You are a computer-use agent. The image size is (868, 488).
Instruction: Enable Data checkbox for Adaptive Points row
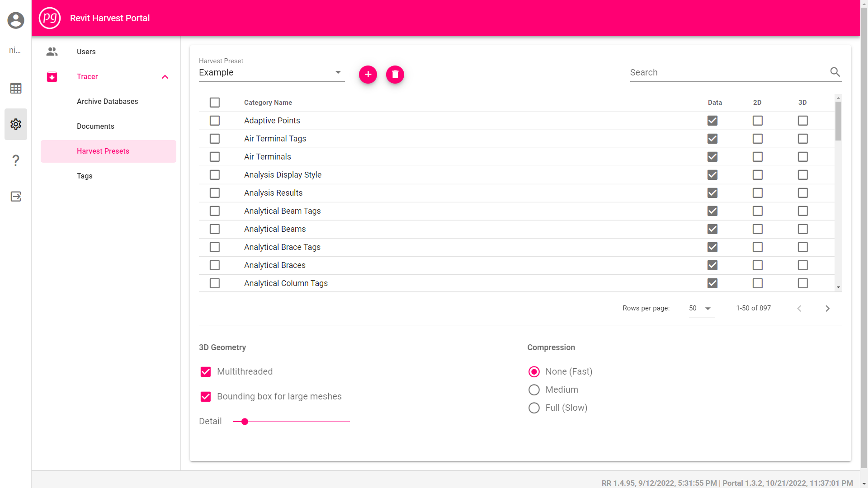[x=712, y=120]
